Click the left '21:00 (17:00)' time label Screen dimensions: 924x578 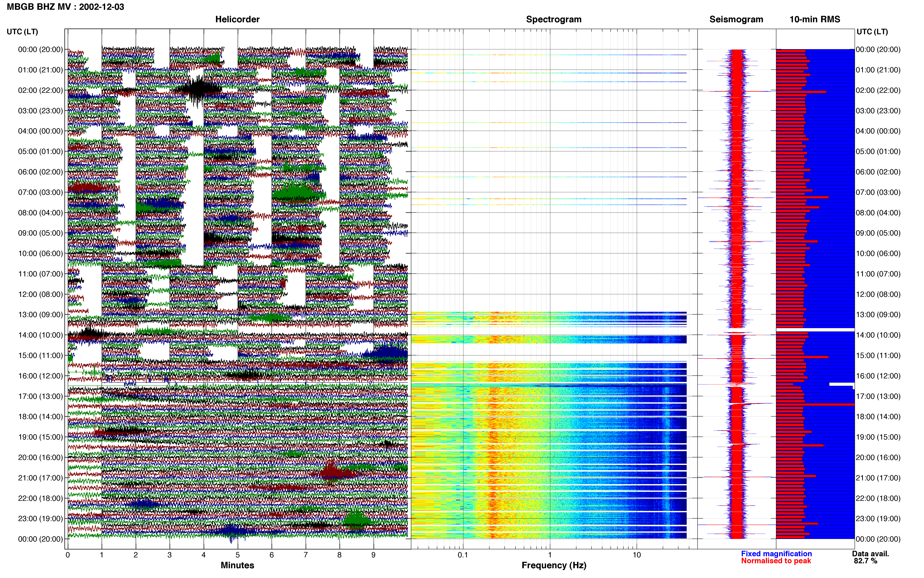pyautogui.click(x=41, y=478)
